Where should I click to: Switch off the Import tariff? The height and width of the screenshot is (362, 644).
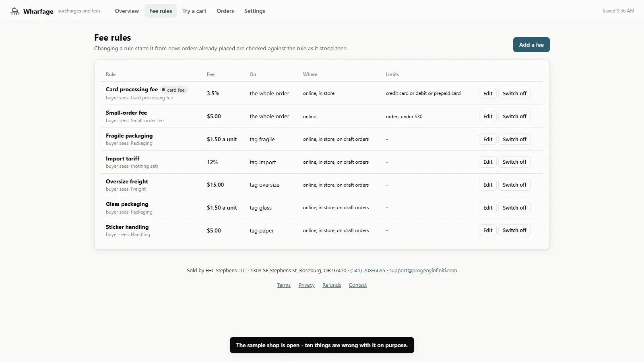tap(514, 162)
